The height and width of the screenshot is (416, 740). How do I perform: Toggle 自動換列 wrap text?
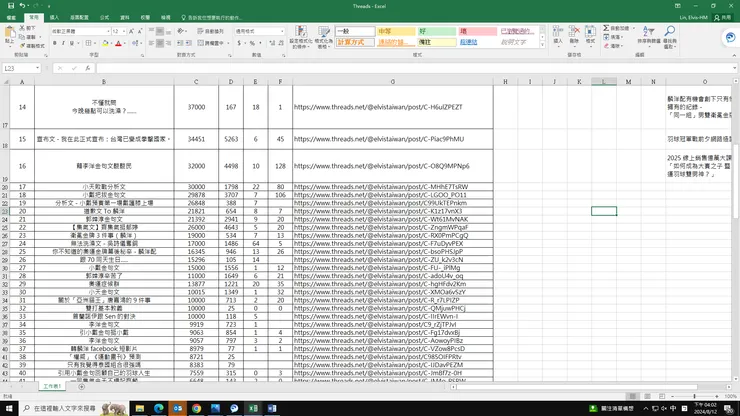pyautogui.click(x=210, y=31)
